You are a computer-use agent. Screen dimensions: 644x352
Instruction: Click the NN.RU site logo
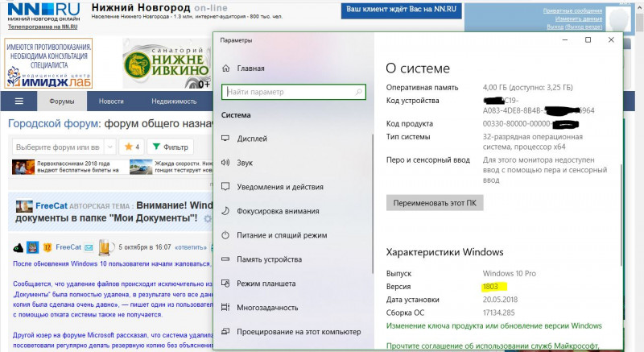(43, 12)
